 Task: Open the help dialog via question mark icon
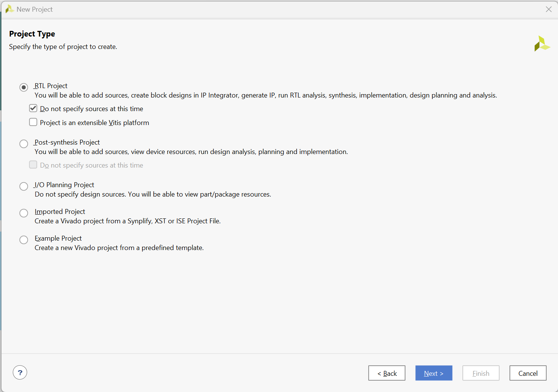(x=20, y=372)
